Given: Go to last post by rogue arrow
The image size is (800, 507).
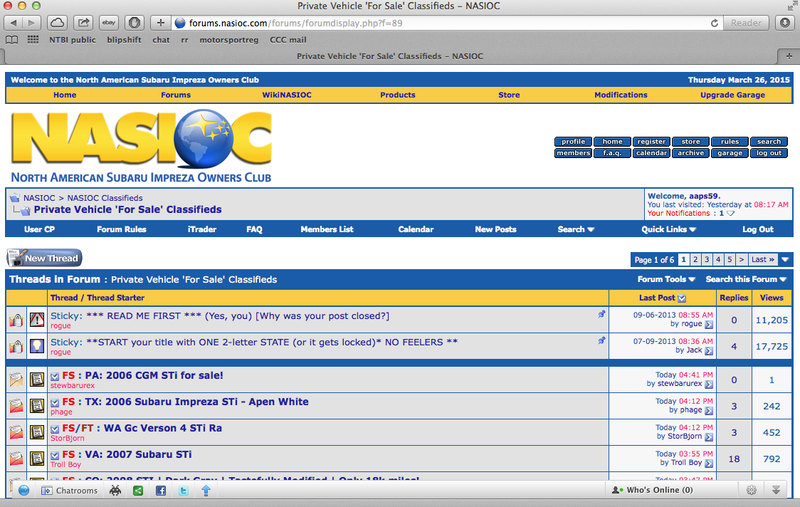Looking at the screenshot, I should point(709,324).
